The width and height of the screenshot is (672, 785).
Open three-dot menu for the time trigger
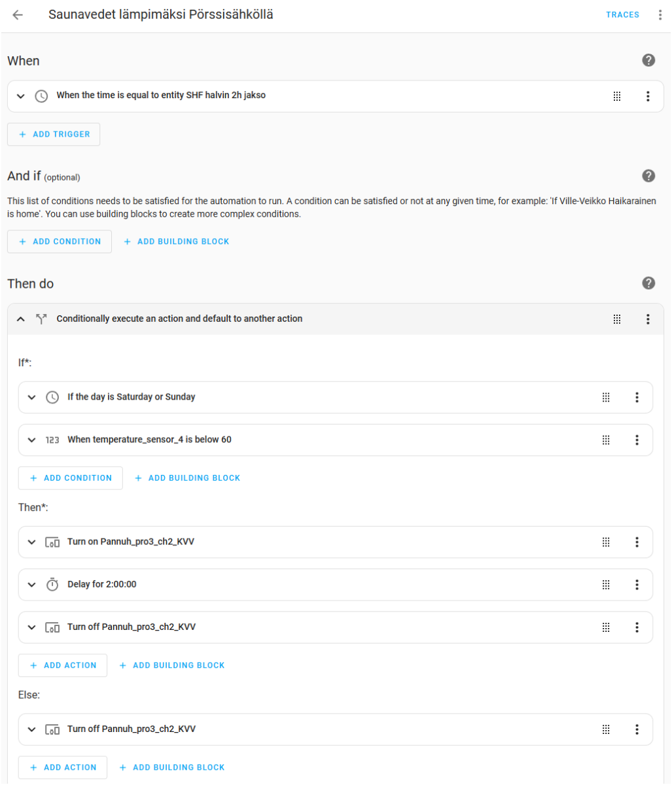pos(647,96)
